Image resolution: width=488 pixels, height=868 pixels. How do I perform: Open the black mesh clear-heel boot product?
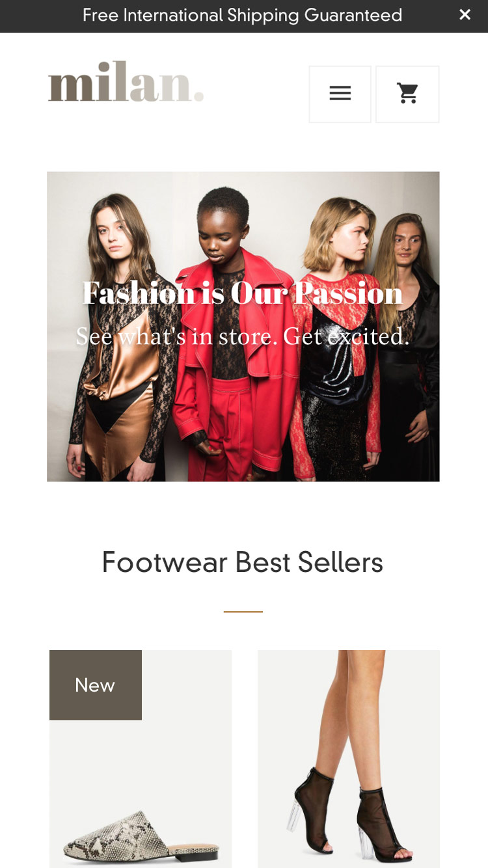349,759
